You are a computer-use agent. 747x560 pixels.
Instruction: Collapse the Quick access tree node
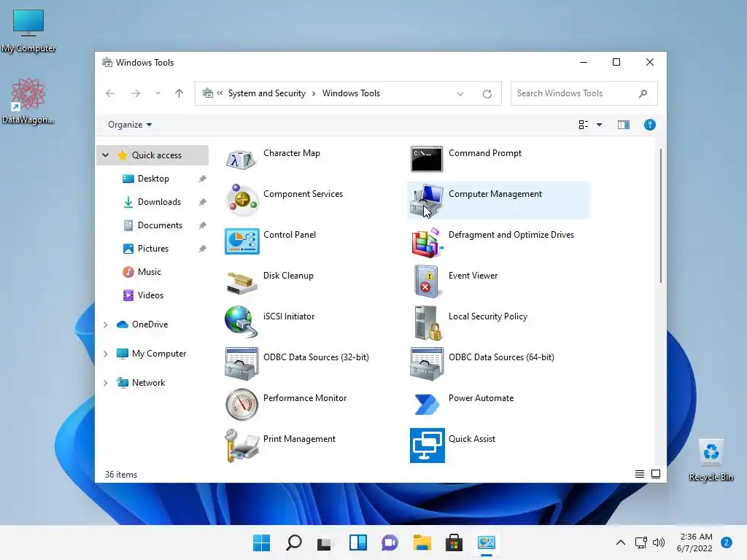[105, 155]
